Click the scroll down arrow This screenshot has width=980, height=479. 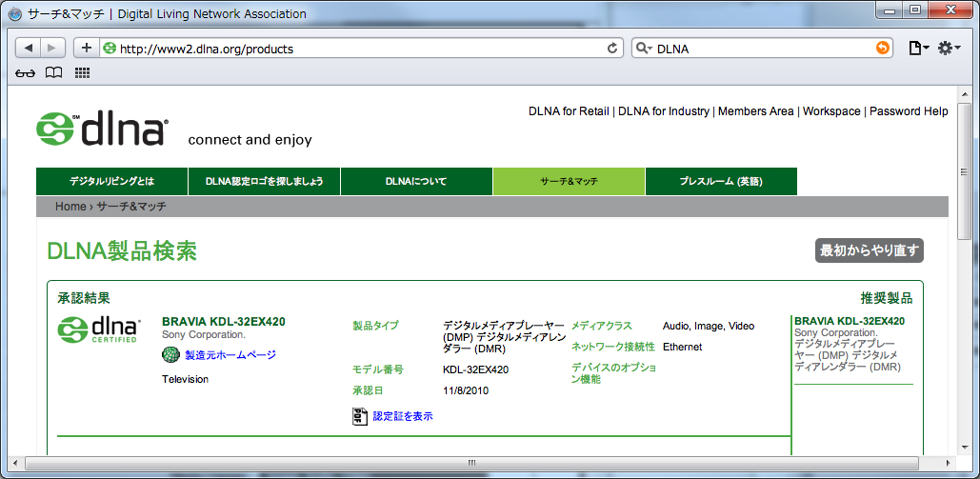[x=965, y=449]
